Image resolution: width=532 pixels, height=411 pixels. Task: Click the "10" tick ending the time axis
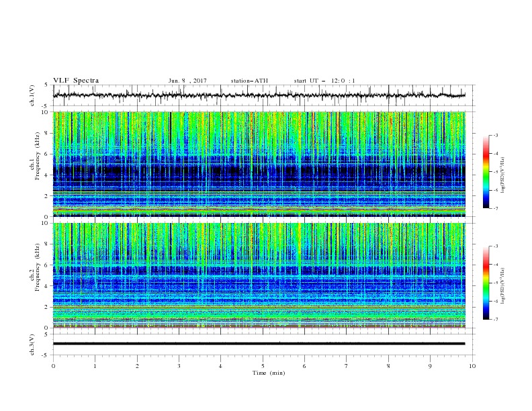tap(472, 366)
